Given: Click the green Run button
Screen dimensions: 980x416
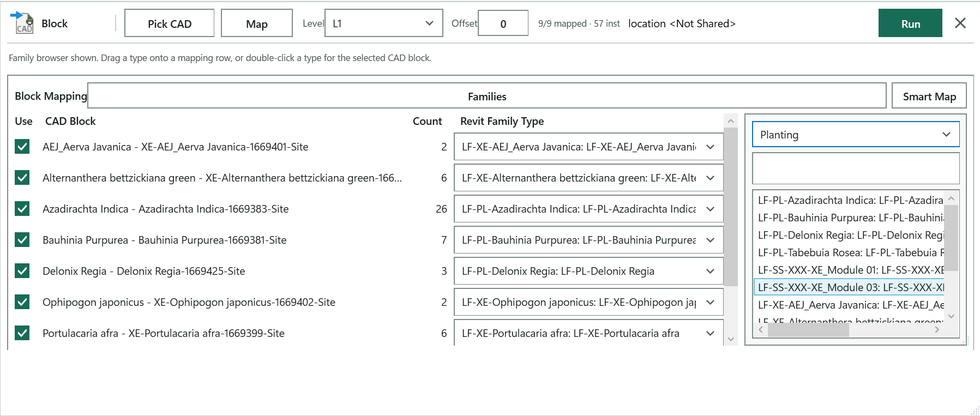Looking at the screenshot, I should pos(910,23).
